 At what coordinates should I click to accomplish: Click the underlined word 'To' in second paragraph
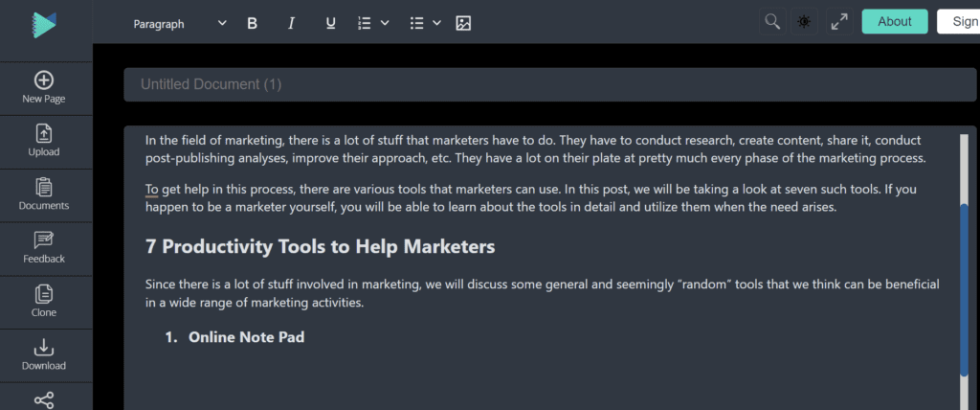152,189
